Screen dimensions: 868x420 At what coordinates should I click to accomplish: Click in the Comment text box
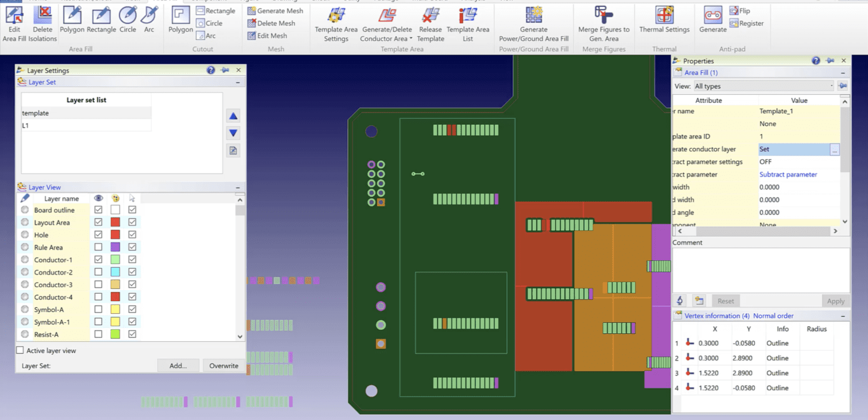[761, 270]
